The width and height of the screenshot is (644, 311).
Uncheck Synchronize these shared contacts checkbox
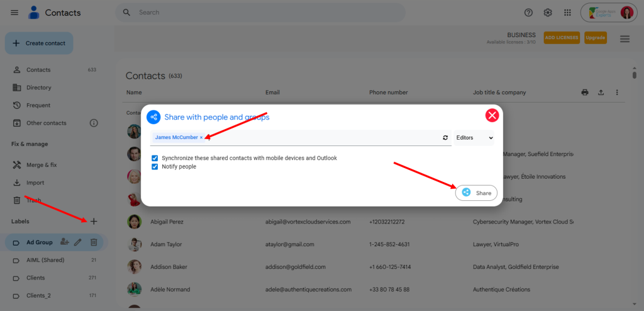(155, 158)
